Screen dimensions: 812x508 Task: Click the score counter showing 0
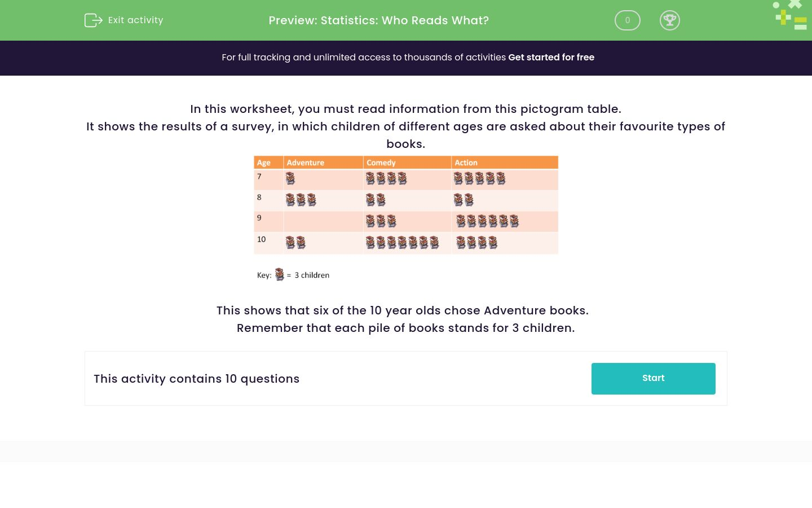(628, 20)
